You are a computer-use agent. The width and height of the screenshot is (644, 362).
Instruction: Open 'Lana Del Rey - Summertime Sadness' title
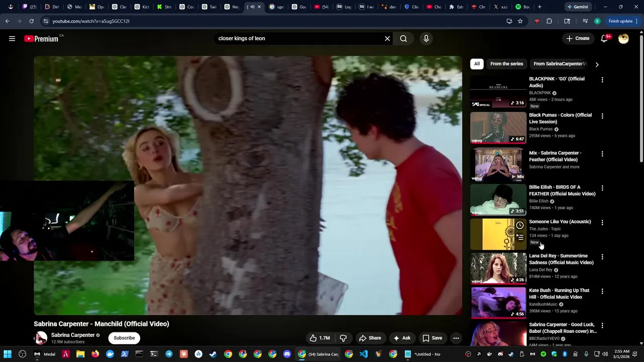(561, 259)
